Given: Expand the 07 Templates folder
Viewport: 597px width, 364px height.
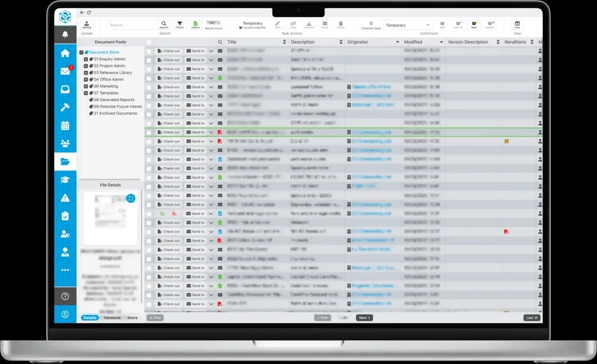Looking at the screenshot, I should point(86,93).
